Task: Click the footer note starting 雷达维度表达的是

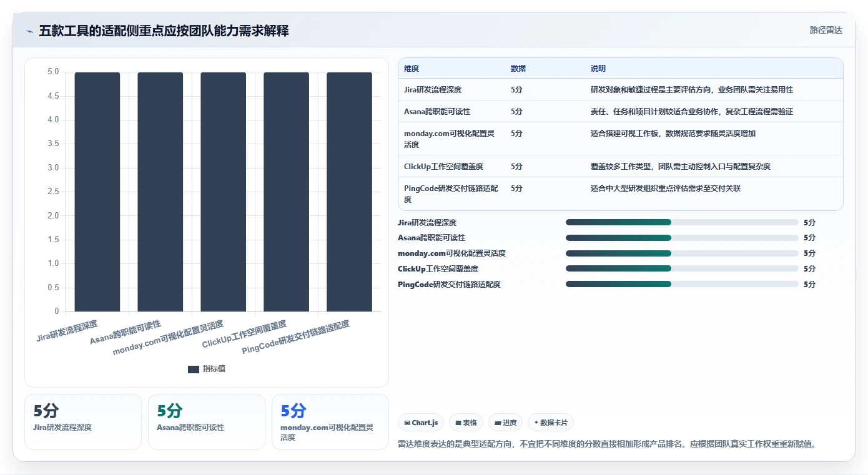Action: (607, 444)
